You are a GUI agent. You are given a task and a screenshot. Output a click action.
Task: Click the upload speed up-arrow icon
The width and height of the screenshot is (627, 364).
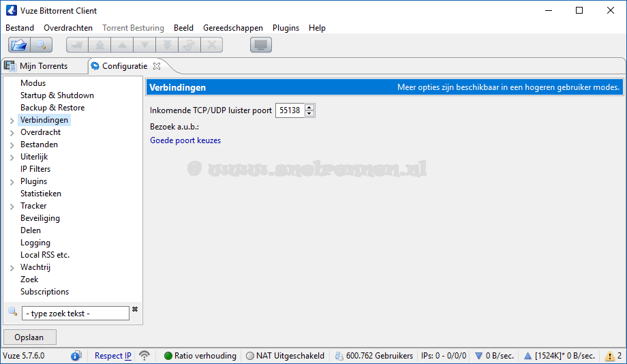coord(527,356)
